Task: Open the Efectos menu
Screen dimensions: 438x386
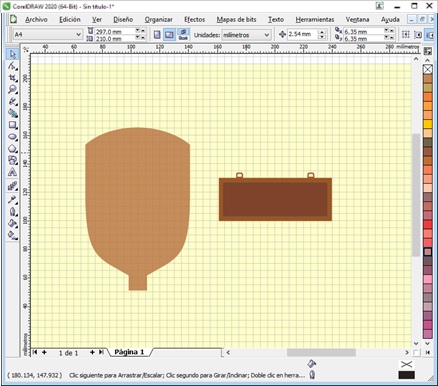Action: pyautogui.click(x=195, y=19)
